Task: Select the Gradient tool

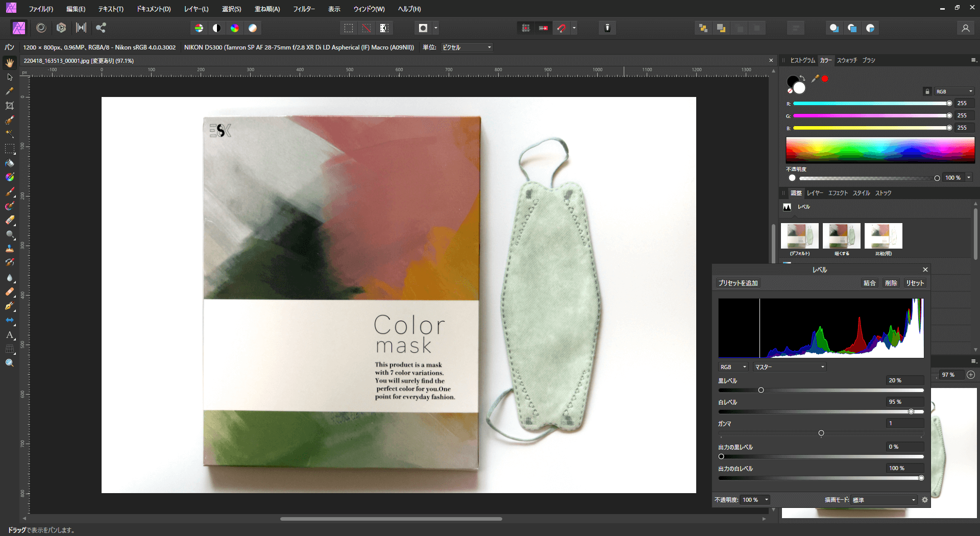Action: (10, 178)
